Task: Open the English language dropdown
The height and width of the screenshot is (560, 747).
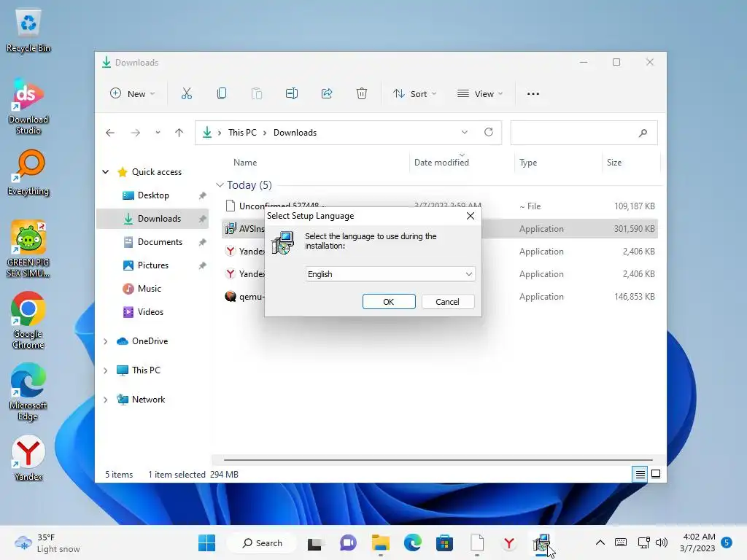Action: click(390, 274)
